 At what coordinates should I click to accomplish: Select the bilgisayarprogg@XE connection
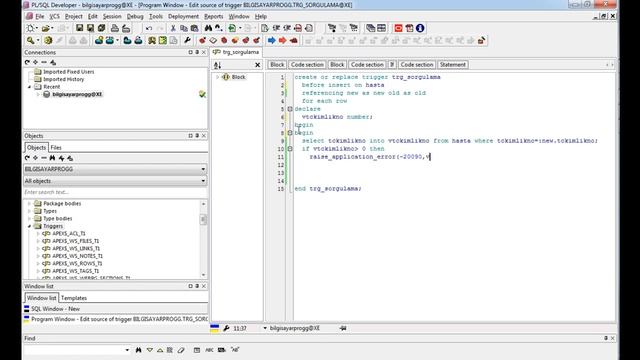point(77,94)
